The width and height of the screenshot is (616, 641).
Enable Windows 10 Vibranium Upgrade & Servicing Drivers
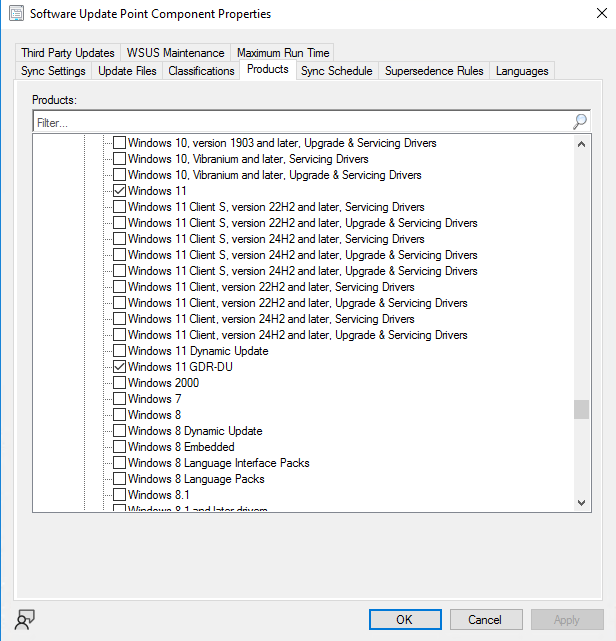(x=119, y=175)
